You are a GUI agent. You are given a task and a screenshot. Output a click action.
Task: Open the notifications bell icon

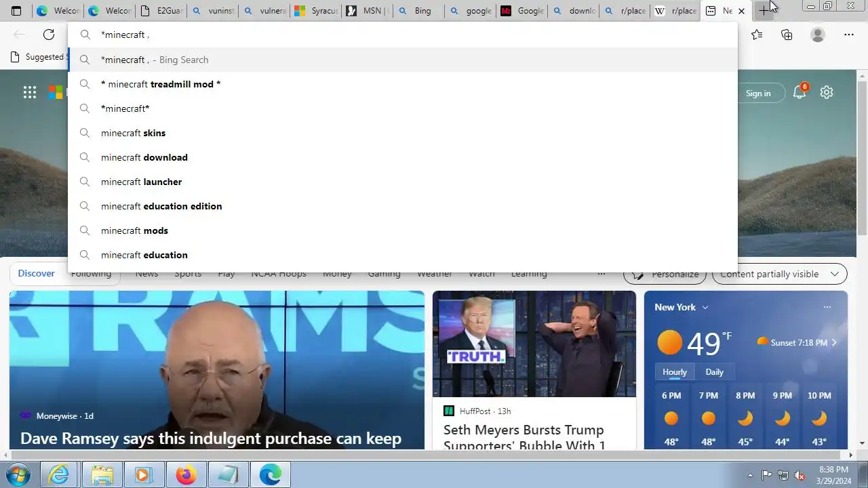tap(800, 93)
